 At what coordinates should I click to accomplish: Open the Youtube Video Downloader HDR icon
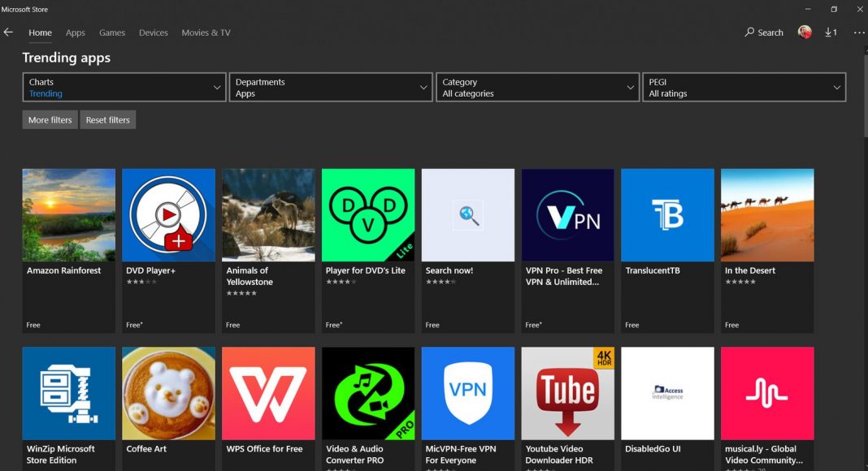[x=567, y=393]
